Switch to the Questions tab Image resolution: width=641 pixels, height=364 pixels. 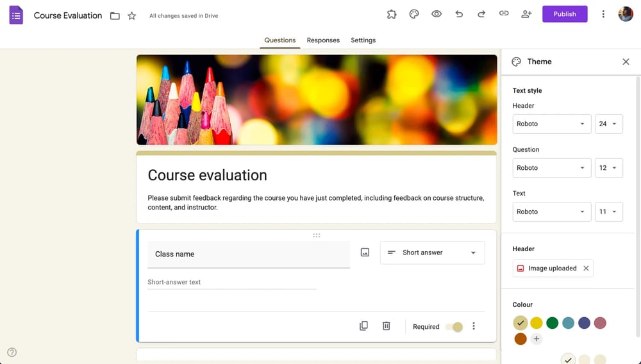pyautogui.click(x=279, y=40)
